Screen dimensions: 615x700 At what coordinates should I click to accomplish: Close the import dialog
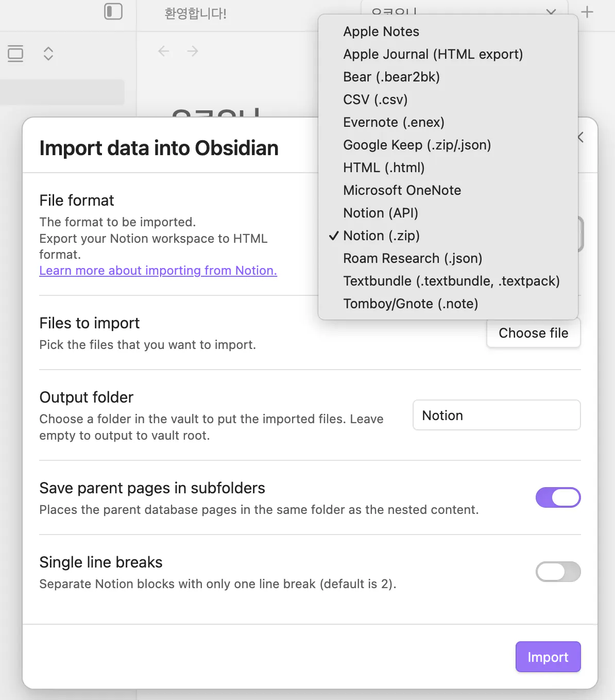582,137
